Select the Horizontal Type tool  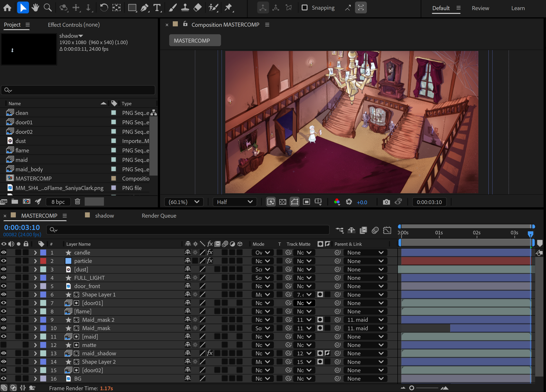[x=157, y=8]
